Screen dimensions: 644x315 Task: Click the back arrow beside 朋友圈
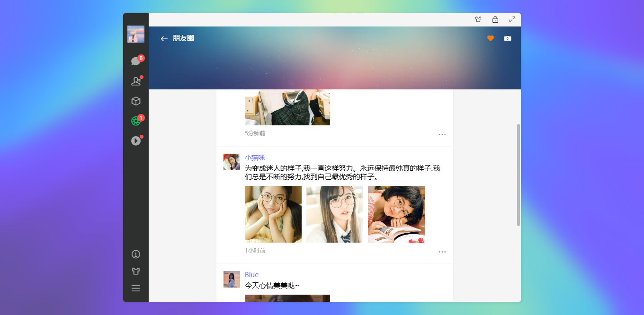pyautogui.click(x=164, y=39)
